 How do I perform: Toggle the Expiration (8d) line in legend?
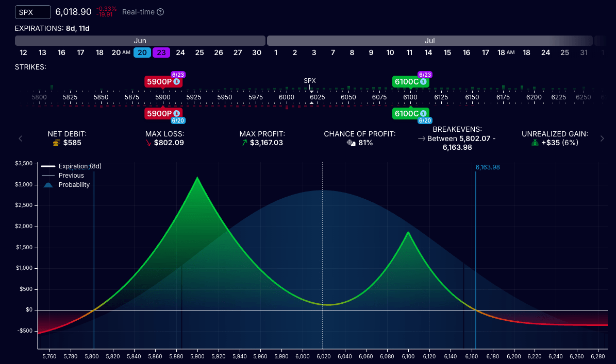[x=71, y=166]
